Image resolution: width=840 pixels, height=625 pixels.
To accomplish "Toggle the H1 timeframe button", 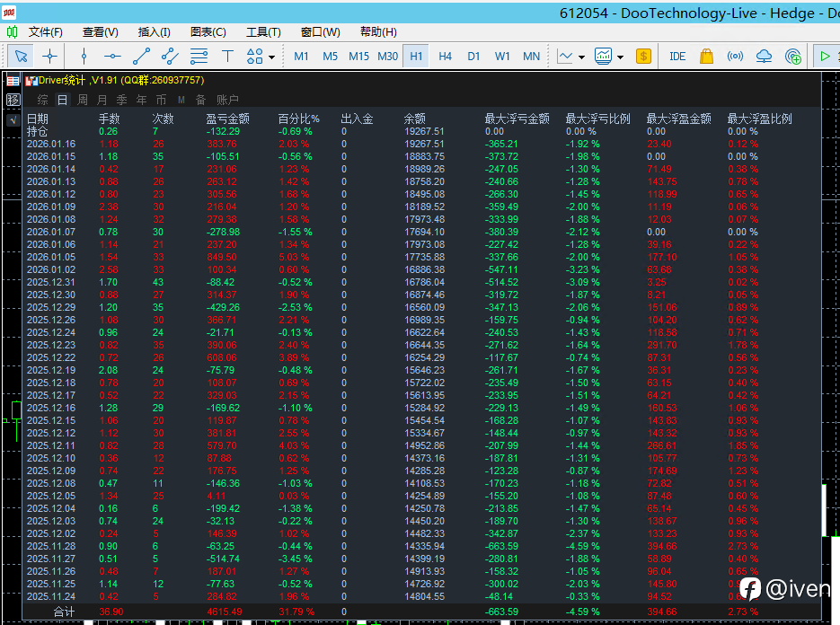I will click(x=416, y=56).
